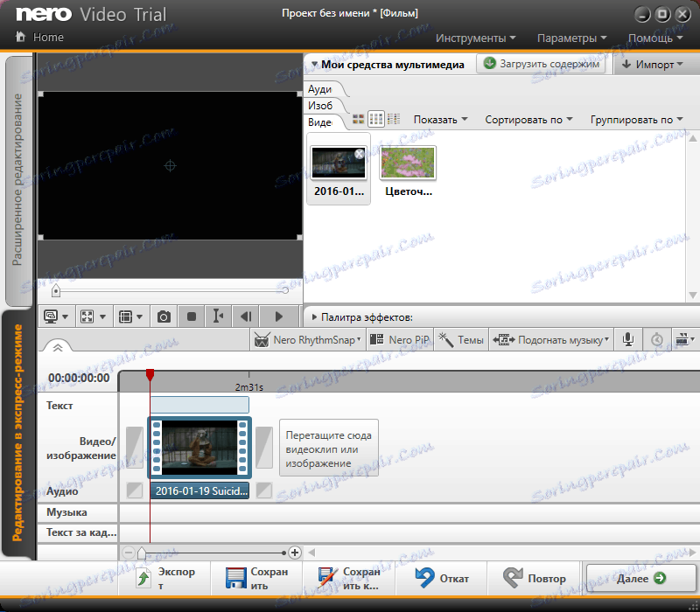This screenshot has height=612, width=700.
Task: Click the full screen preview icon
Action: tap(87, 316)
